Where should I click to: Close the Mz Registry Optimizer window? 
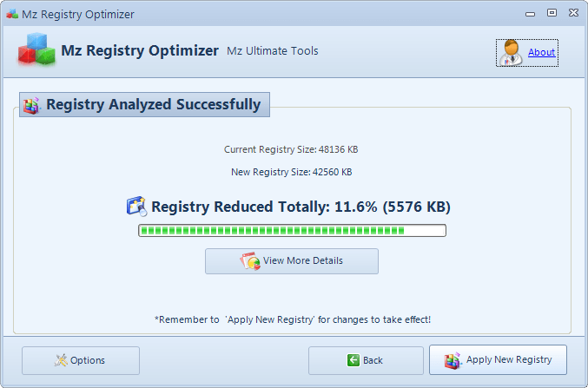[x=573, y=13]
